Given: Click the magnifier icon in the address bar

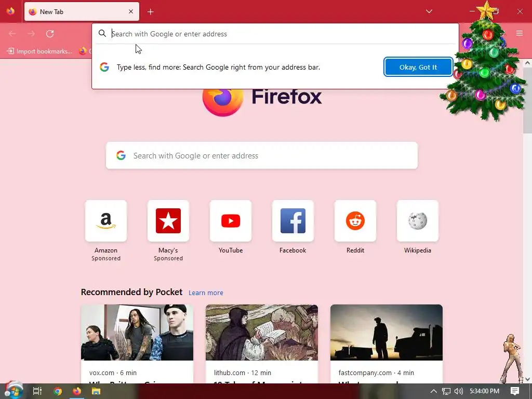Looking at the screenshot, I should click(102, 33).
